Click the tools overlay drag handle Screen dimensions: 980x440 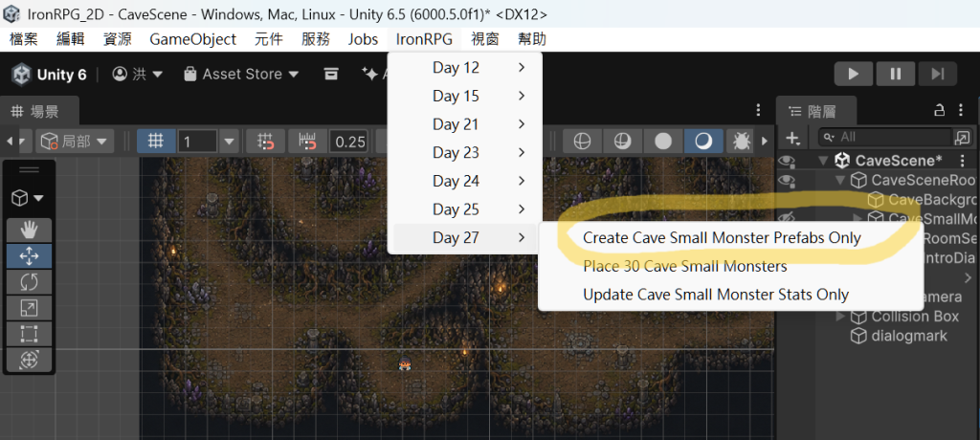click(x=30, y=170)
